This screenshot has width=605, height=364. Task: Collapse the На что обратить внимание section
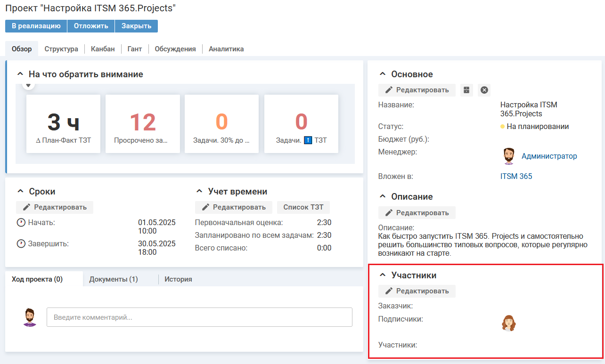(20, 74)
